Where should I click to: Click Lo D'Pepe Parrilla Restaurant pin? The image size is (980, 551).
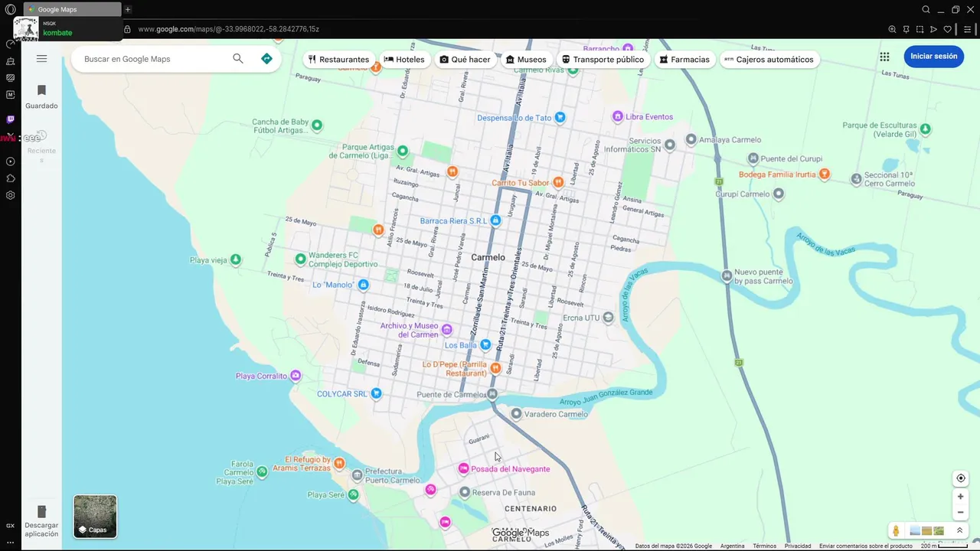pos(495,368)
